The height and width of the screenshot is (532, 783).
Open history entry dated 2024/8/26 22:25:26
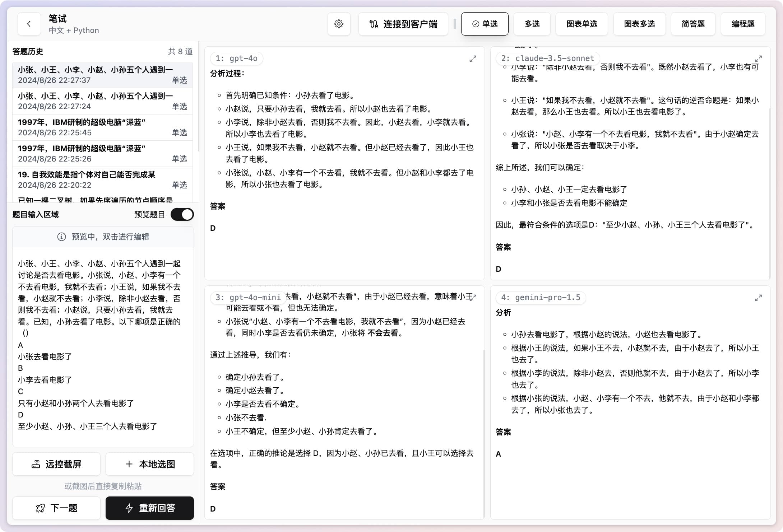[102, 154]
